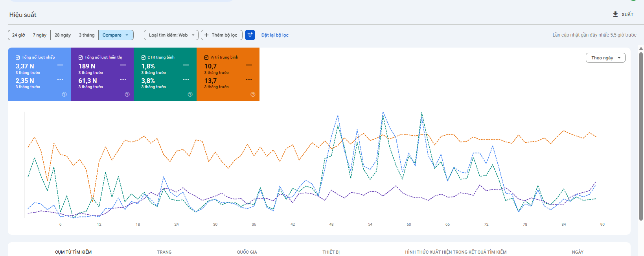Switch to THIẾT BỊ tab

331,252
